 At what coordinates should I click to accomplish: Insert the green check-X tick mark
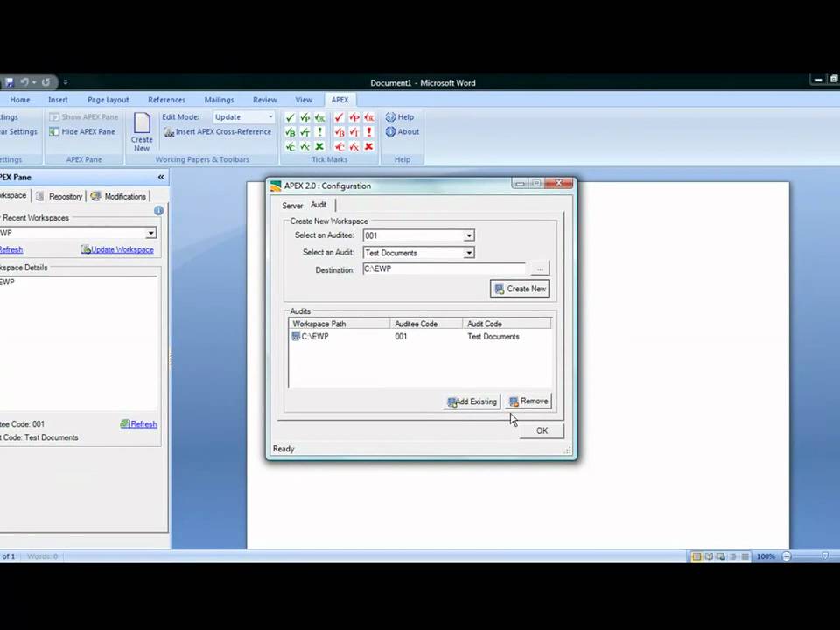pos(304,146)
